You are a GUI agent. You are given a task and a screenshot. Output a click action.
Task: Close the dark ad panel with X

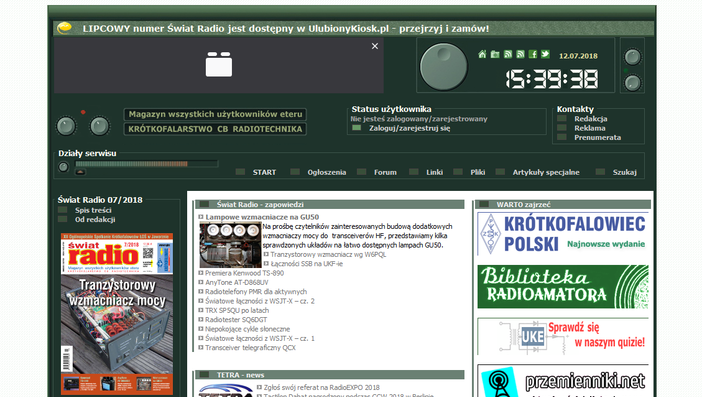[375, 46]
